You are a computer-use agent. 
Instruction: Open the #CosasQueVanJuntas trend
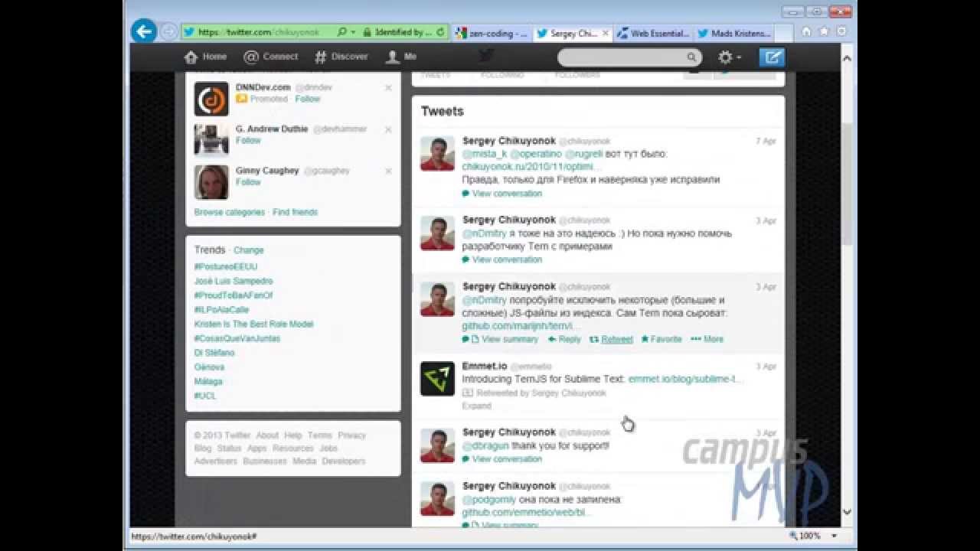237,338
